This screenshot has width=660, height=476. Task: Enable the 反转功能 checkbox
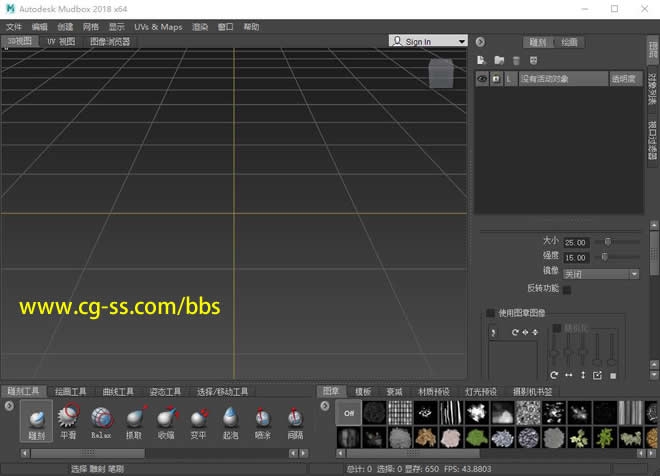[567, 290]
